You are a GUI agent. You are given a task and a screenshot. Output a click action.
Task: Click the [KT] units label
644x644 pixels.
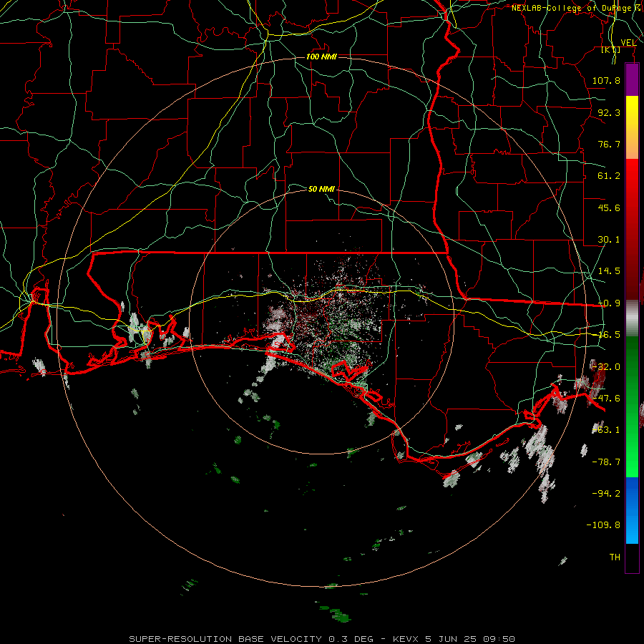point(611,49)
